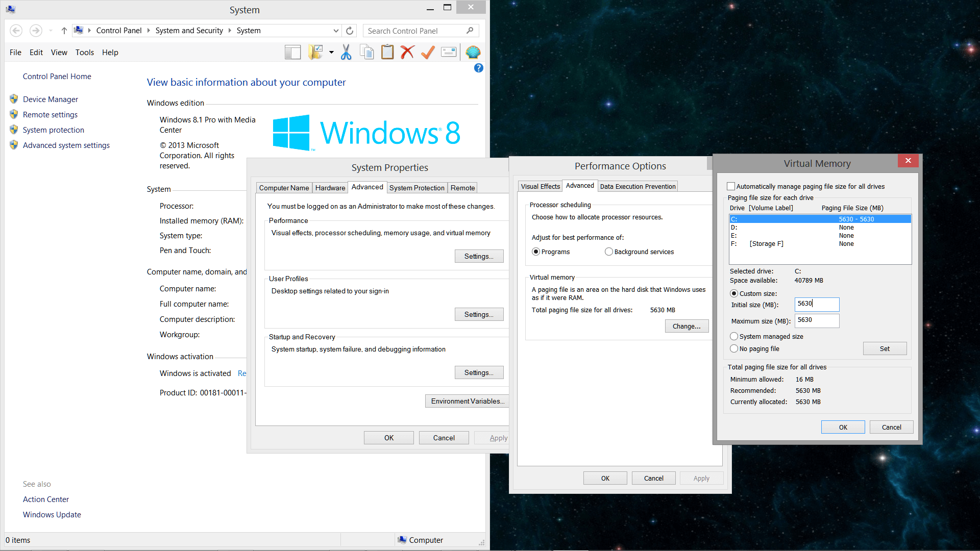
Task: Click the Maximum size input field
Action: pos(817,320)
